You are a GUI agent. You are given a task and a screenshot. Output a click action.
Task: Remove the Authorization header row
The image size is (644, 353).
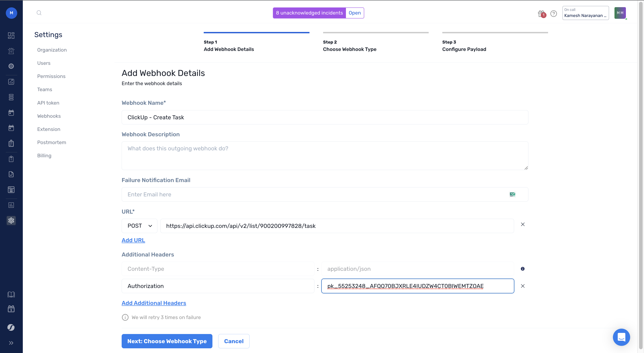pyautogui.click(x=523, y=286)
